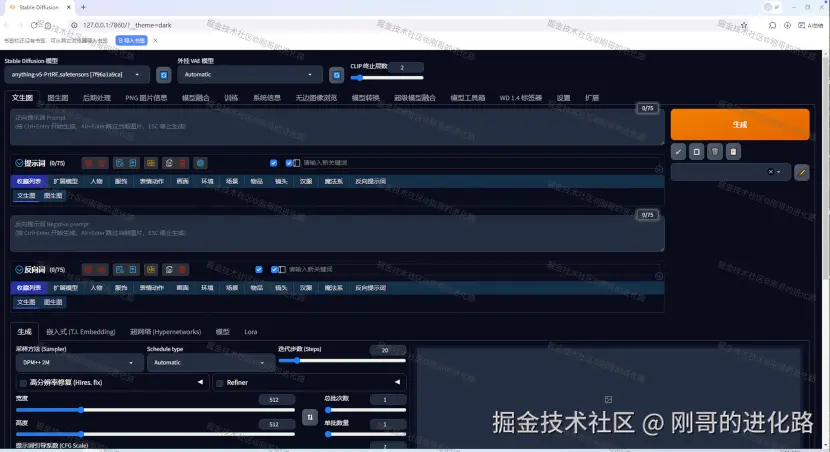Click the blue globe icon in 提示词 toolbar
The height and width of the screenshot is (452, 830).
[x=200, y=163]
